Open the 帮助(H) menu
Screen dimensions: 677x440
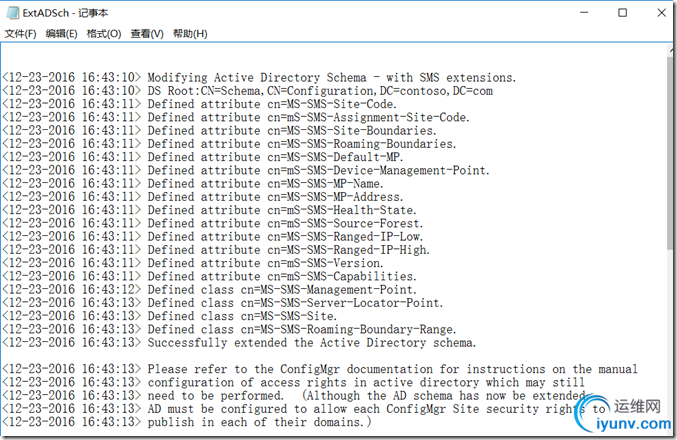[x=190, y=34]
